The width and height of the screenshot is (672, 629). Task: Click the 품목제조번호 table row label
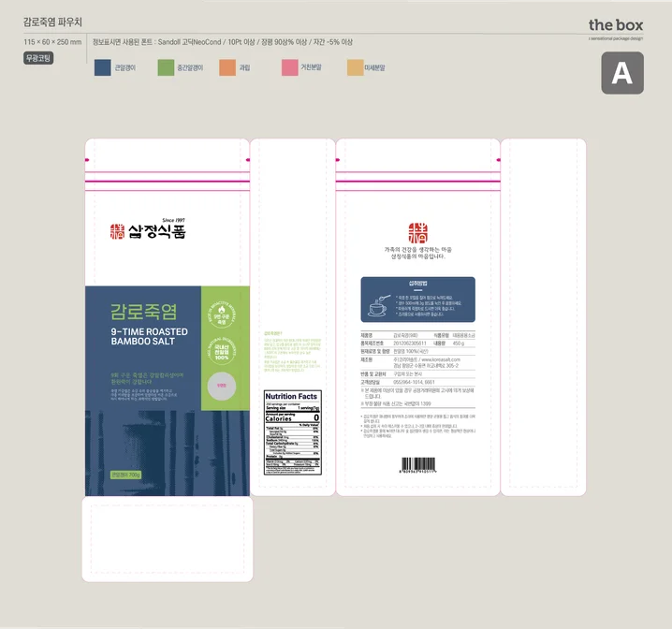(x=372, y=344)
